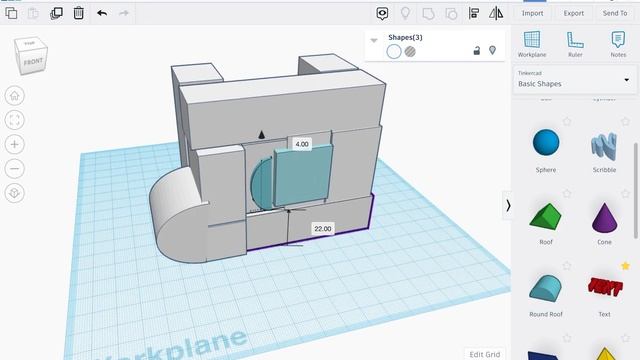Pick the Scribble shape
Viewport: 640px width, 360px height.
(x=604, y=146)
